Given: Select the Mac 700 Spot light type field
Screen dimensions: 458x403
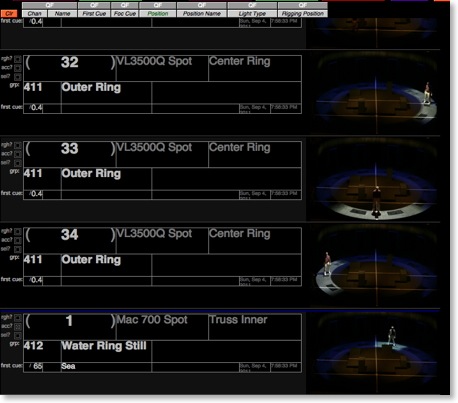Looking at the screenshot, I should click(x=162, y=327).
